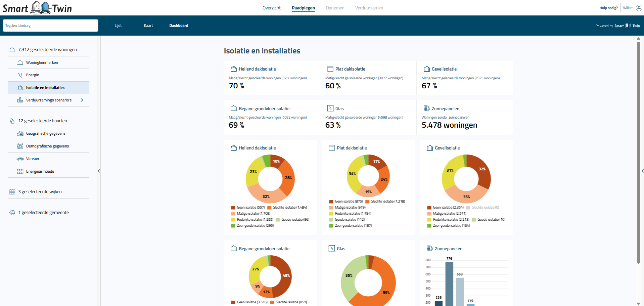Viewport: 644px width, 306px height.
Task: Click the Tegelen, Limburg search field
Action: pyautogui.click(x=50, y=25)
